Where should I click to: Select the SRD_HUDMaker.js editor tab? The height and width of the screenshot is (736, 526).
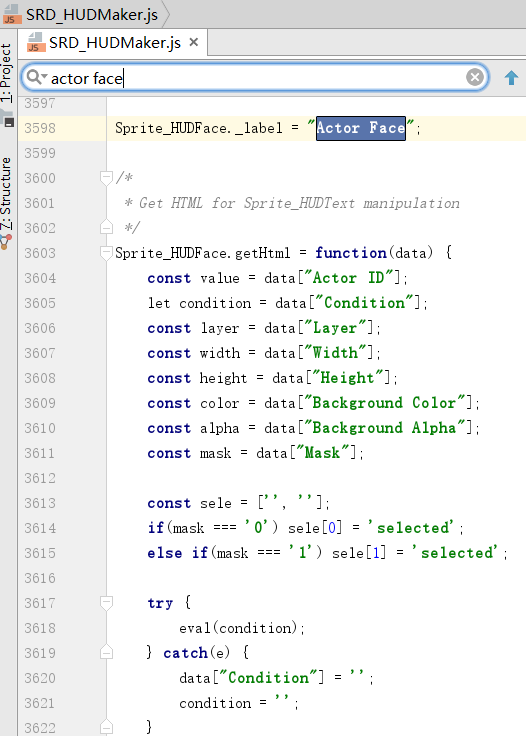point(113,43)
